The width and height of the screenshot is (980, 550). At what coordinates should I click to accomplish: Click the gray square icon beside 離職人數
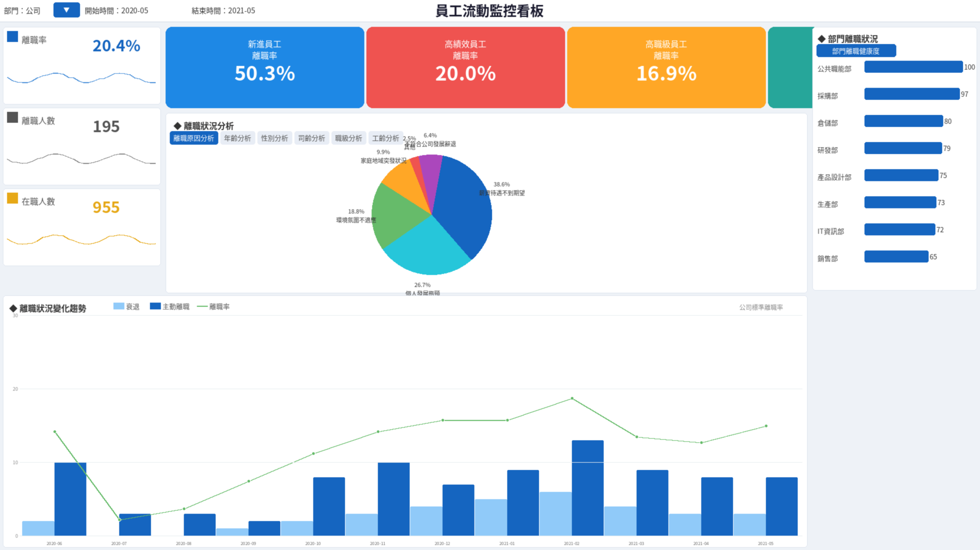(x=13, y=117)
